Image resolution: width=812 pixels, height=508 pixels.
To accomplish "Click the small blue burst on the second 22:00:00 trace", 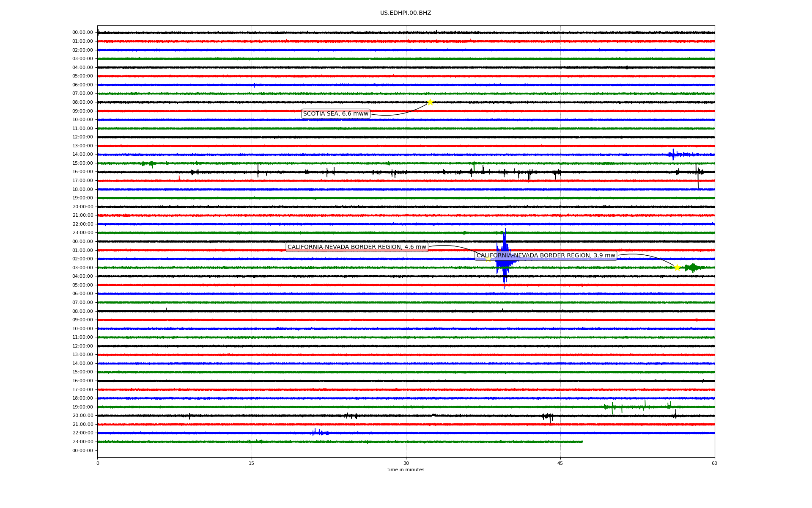I will 320,433.
